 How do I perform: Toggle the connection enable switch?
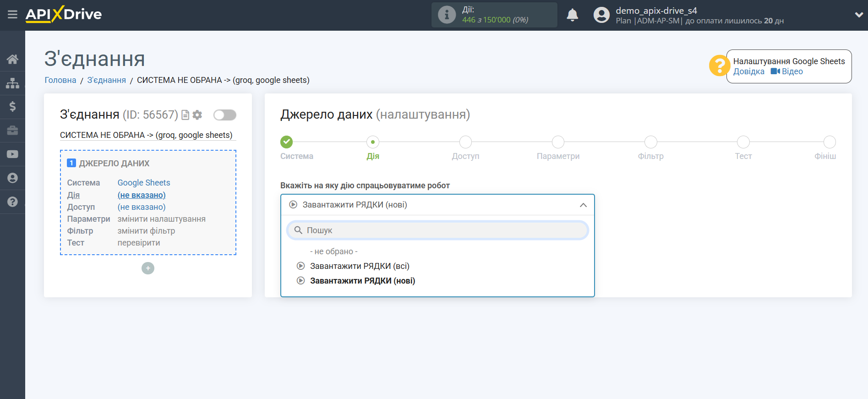(224, 115)
